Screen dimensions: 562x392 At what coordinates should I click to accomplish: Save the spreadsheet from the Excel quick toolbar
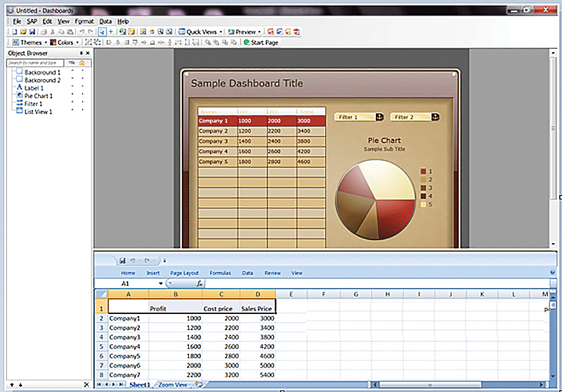(x=122, y=261)
